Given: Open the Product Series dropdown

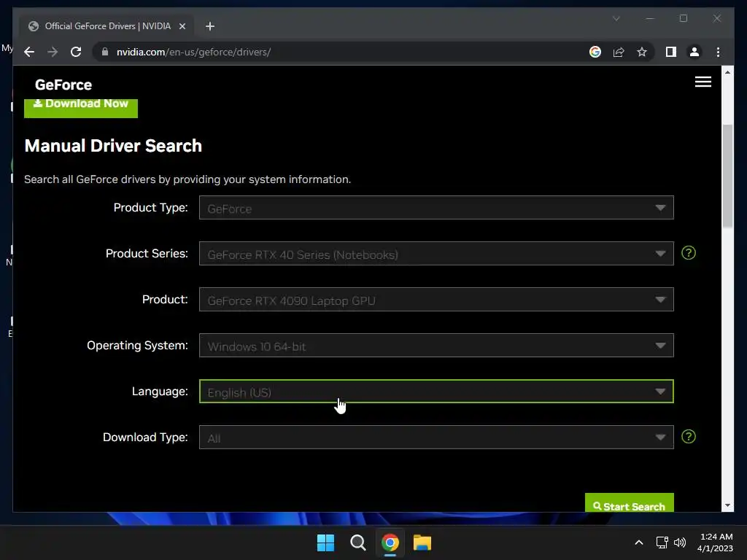Looking at the screenshot, I should pyautogui.click(x=436, y=253).
